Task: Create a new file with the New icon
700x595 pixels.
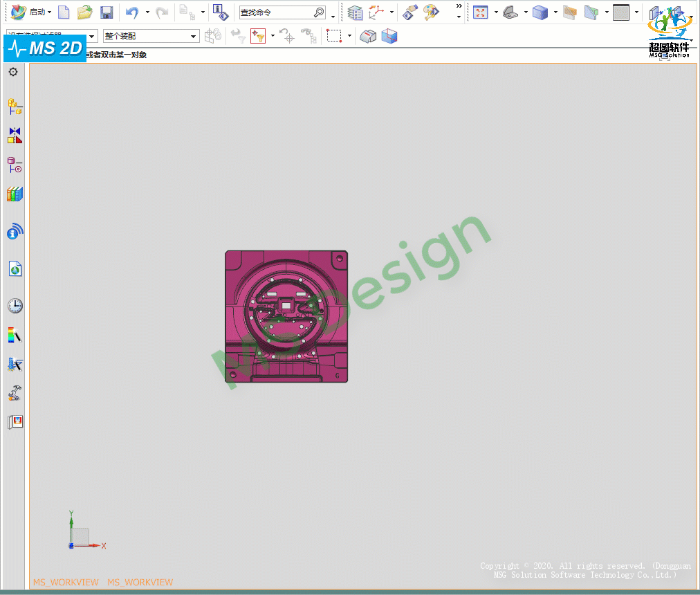Action: coord(64,12)
